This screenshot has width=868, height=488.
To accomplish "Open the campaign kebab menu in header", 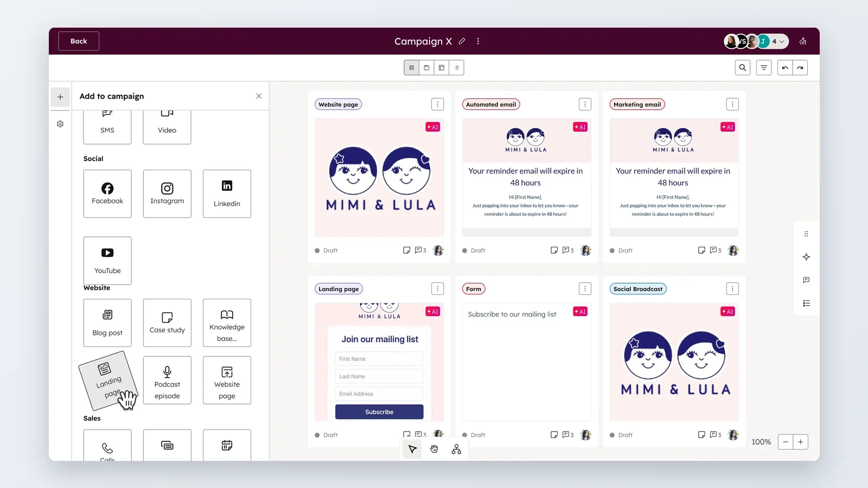I will [x=478, y=41].
